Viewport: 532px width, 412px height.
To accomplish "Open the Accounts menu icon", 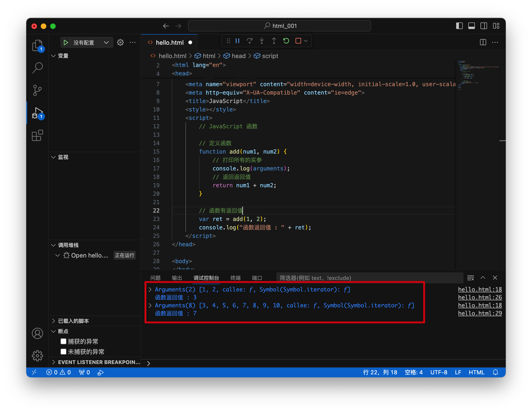I will (37, 333).
